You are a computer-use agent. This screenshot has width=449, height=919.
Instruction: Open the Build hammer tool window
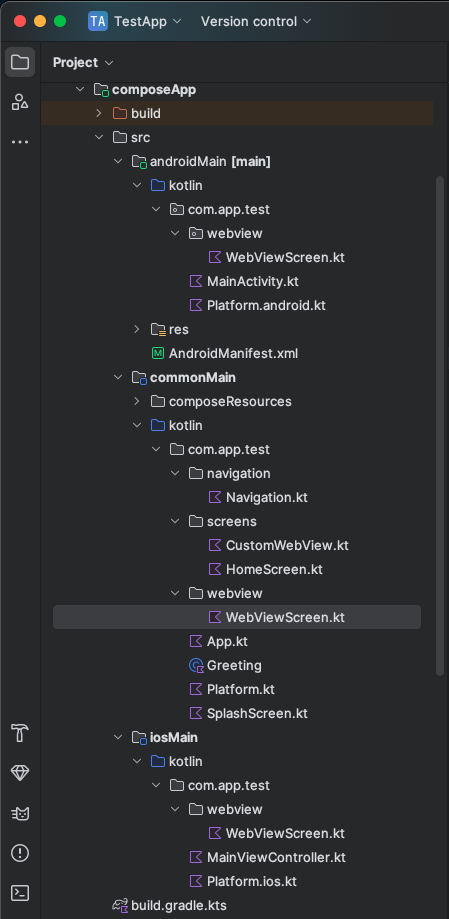(x=20, y=733)
